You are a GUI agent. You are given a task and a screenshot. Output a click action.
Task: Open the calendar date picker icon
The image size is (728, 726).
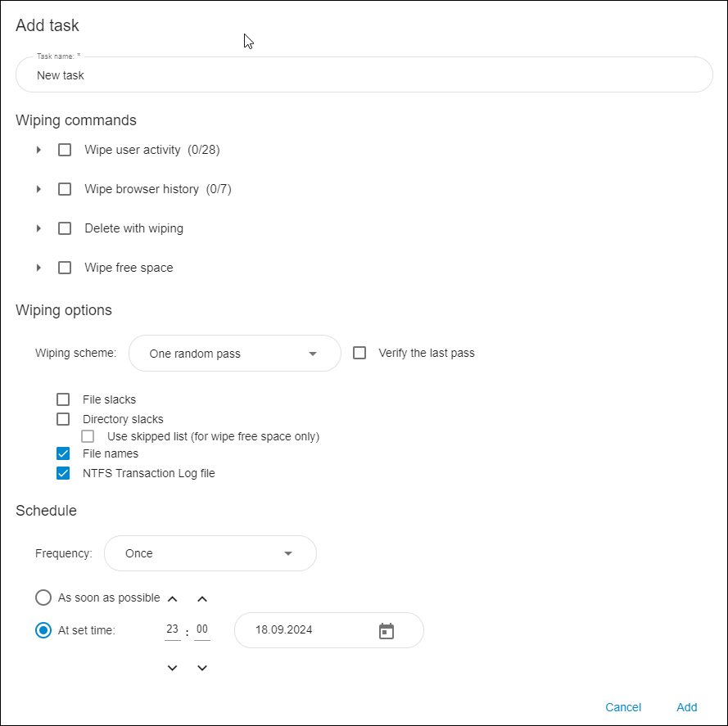click(x=386, y=631)
